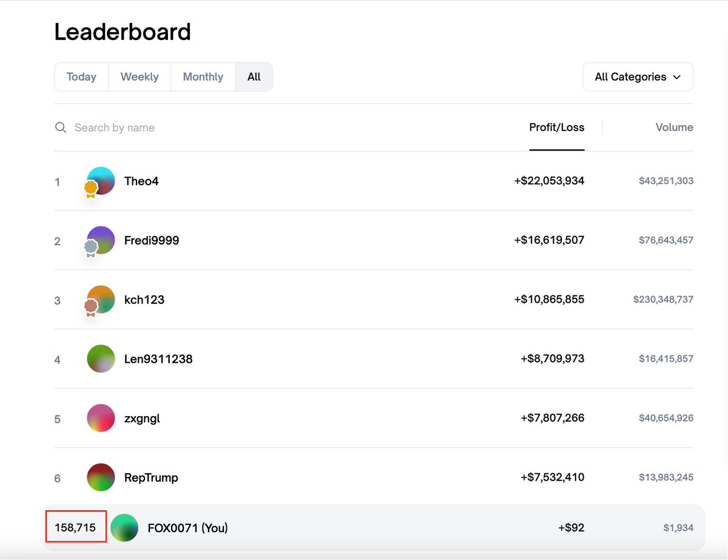Screen dimensions: 728x560
Task: Sort leaderboard by Volume
Action: coord(674,127)
